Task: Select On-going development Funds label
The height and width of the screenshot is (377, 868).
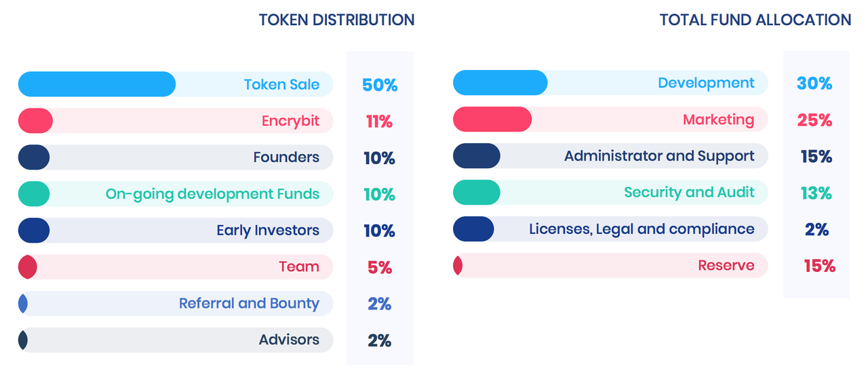Action: click(x=212, y=194)
